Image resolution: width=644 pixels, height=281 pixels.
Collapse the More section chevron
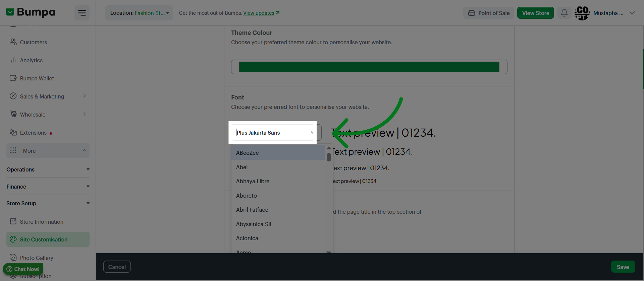pyautogui.click(x=85, y=150)
